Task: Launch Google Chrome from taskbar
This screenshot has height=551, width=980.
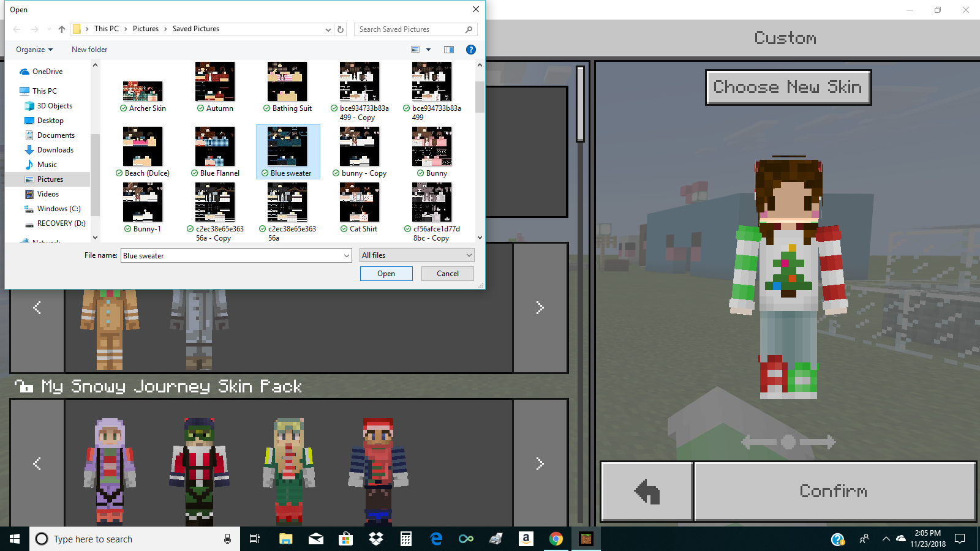Action: coord(556,539)
